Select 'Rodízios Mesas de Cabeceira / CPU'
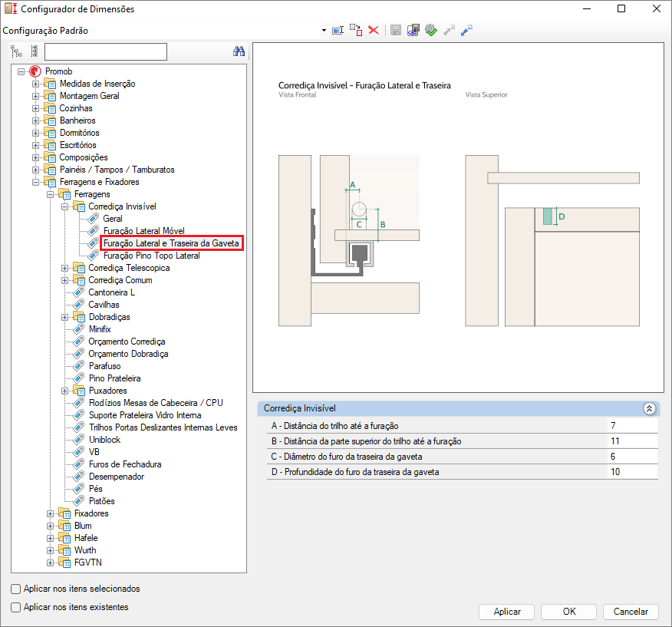 tap(156, 403)
